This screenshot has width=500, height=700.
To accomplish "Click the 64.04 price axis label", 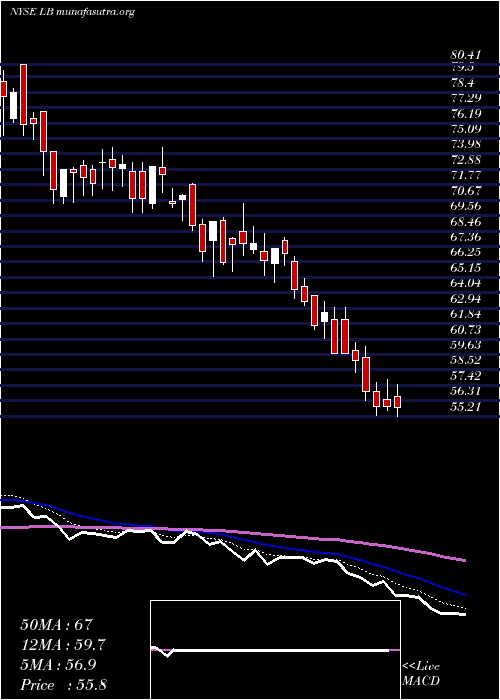I will coord(466,283).
